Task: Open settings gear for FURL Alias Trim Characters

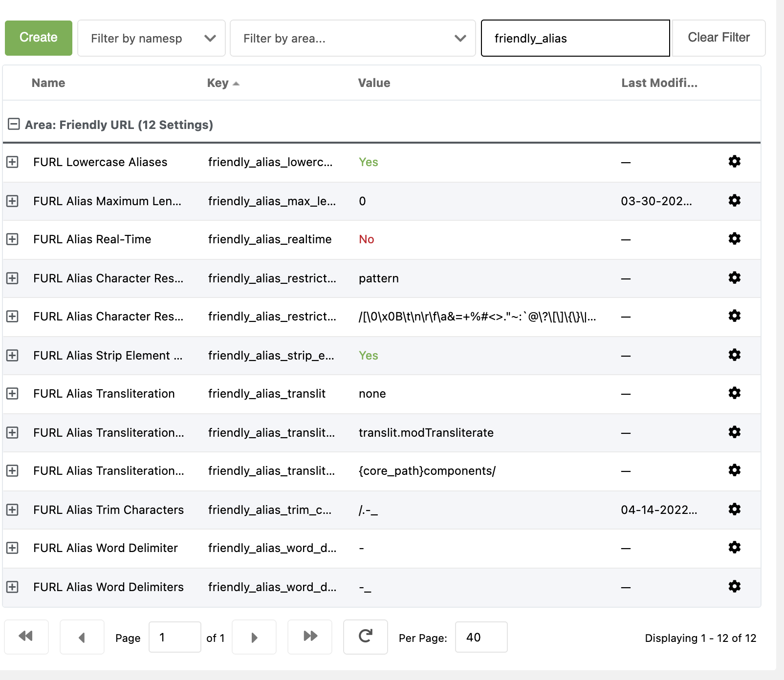Action: (735, 510)
